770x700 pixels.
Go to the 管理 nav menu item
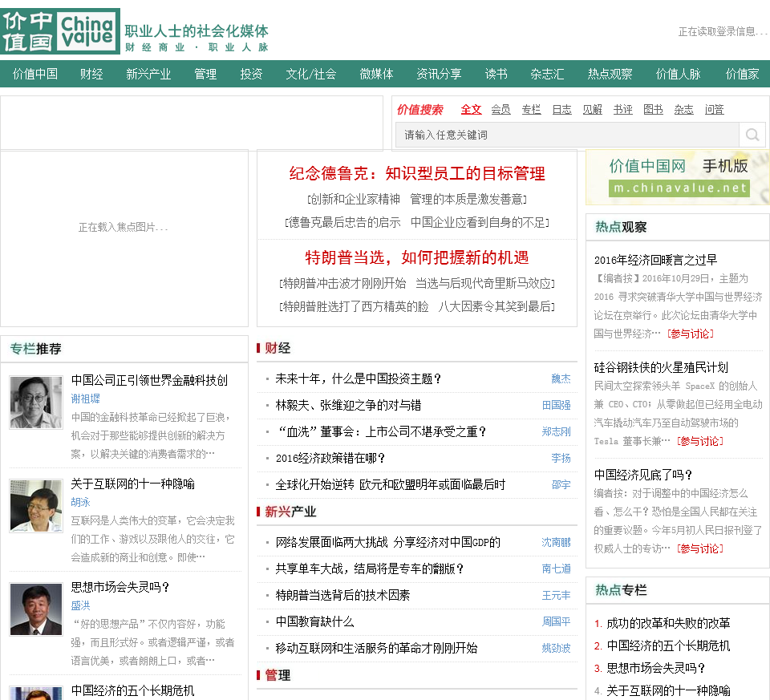point(205,74)
